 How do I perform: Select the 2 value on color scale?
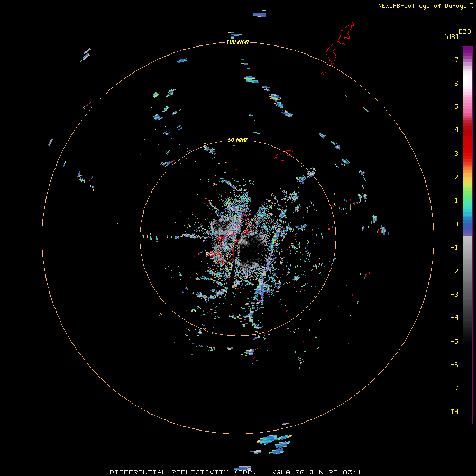pos(456,177)
